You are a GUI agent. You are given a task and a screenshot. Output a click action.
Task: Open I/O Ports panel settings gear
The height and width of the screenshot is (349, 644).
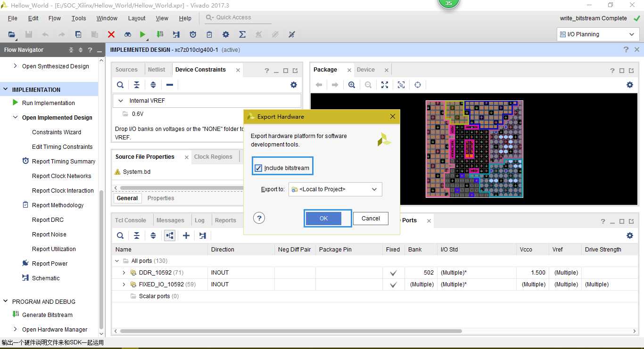630,235
